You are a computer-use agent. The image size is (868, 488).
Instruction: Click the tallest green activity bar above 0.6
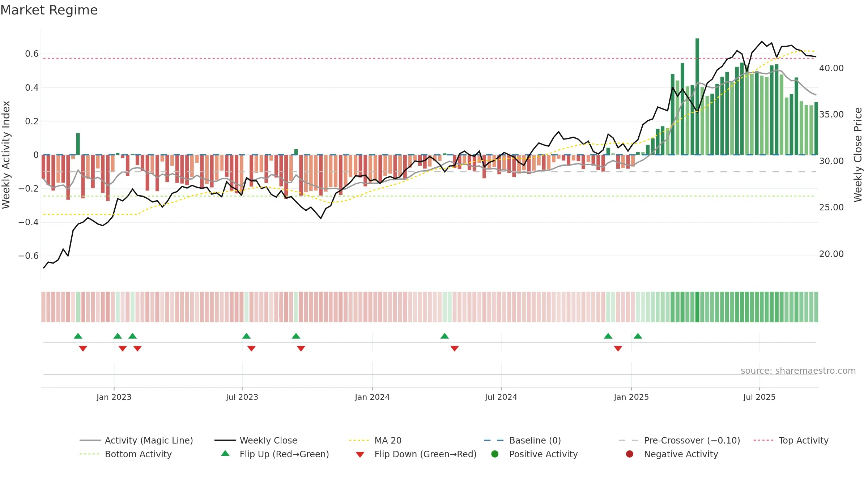click(x=697, y=97)
